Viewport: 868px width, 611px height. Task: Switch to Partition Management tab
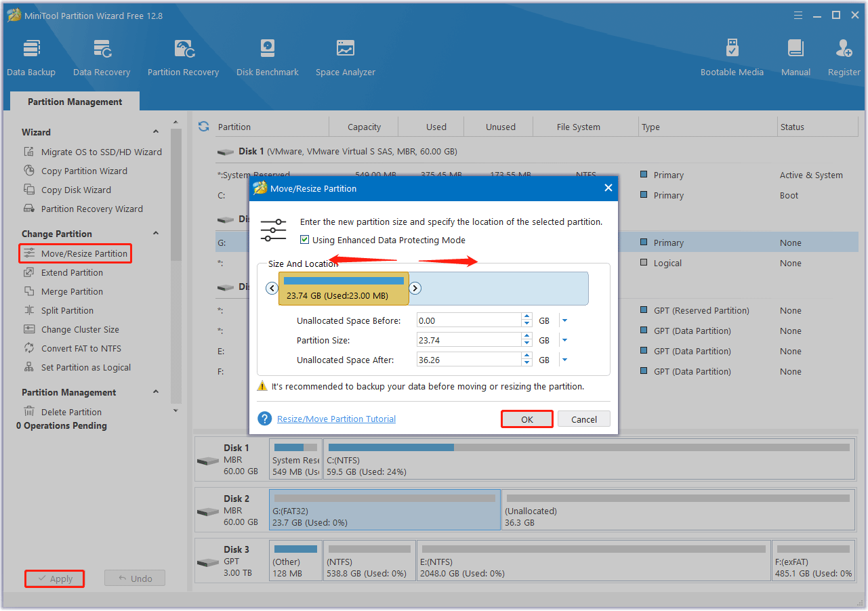pyautogui.click(x=75, y=102)
